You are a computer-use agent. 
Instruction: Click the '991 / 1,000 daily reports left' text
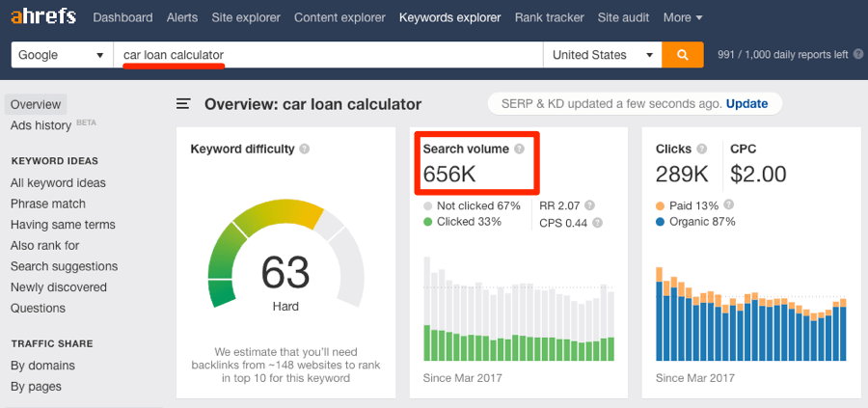click(x=783, y=55)
